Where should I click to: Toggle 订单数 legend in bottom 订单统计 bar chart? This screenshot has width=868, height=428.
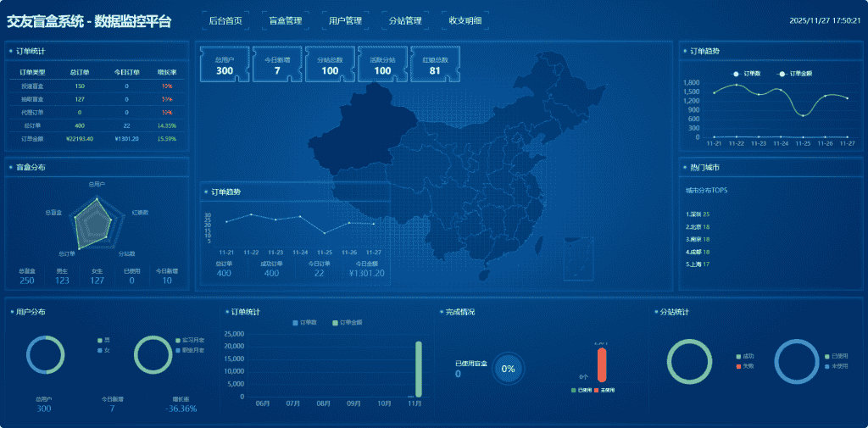(304, 322)
